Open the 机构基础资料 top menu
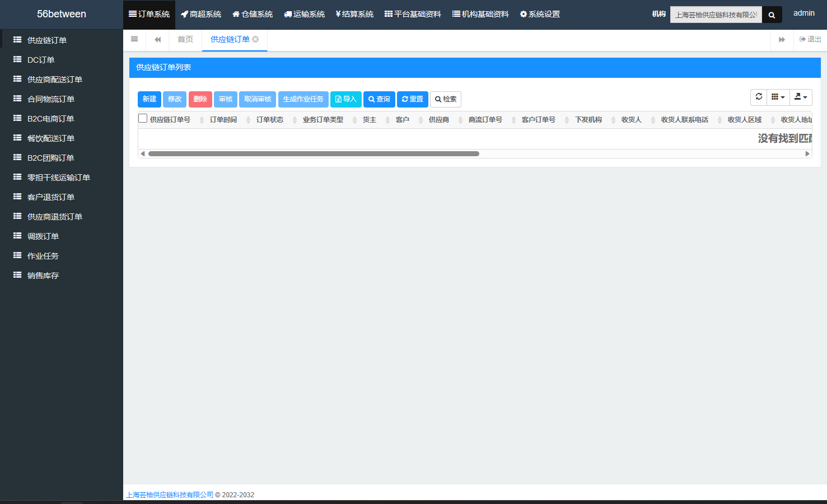This screenshot has height=504, width=827. [480, 14]
